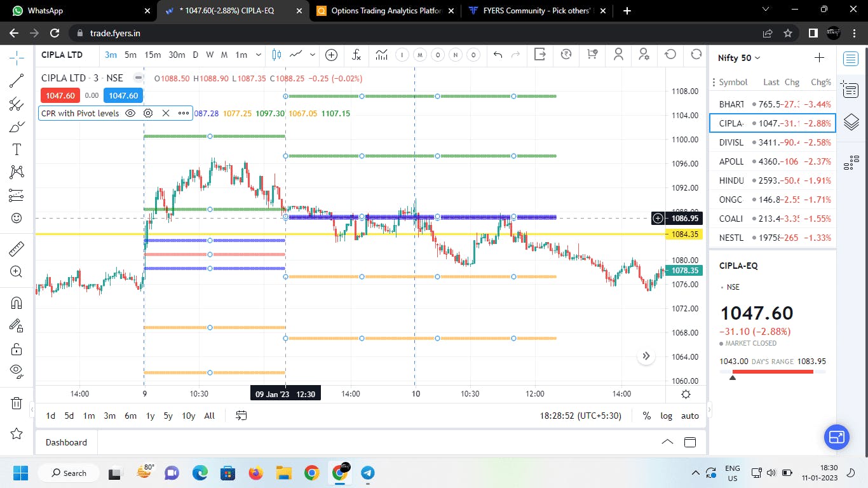Click the CIPLA LTD symbol search

[x=62, y=55]
